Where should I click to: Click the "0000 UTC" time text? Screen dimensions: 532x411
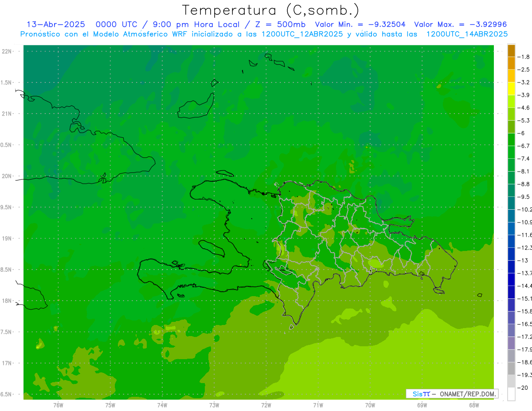tap(117, 24)
